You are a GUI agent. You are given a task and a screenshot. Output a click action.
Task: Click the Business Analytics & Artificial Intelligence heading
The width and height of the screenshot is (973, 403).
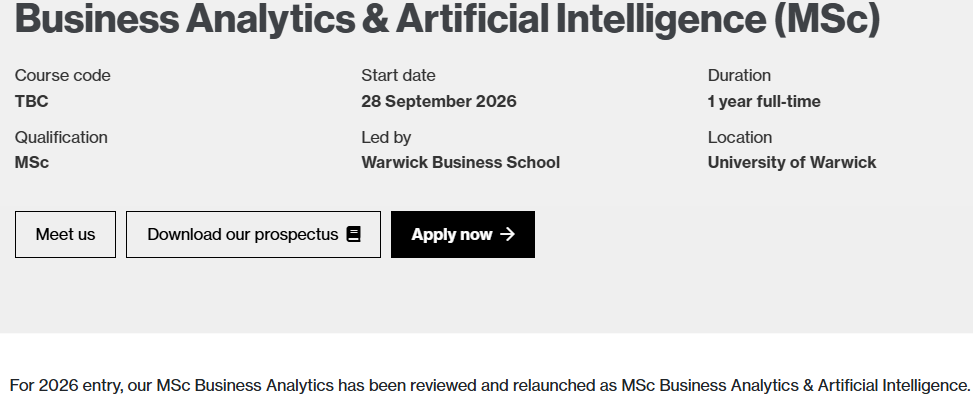pos(446,20)
